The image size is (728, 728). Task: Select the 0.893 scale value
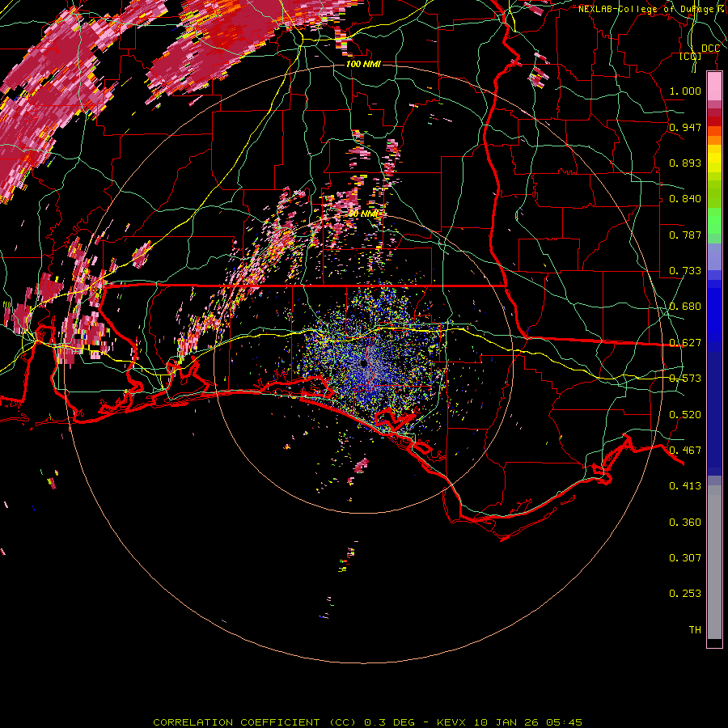click(x=685, y=163)
